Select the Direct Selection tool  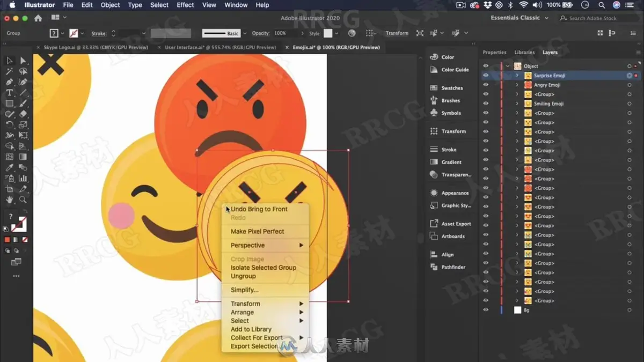[x=23, y=61]
